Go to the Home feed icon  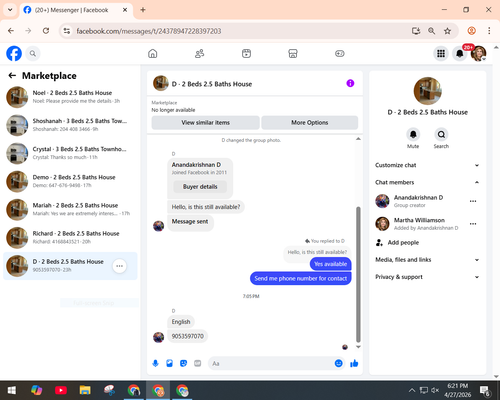click(153, 53)
